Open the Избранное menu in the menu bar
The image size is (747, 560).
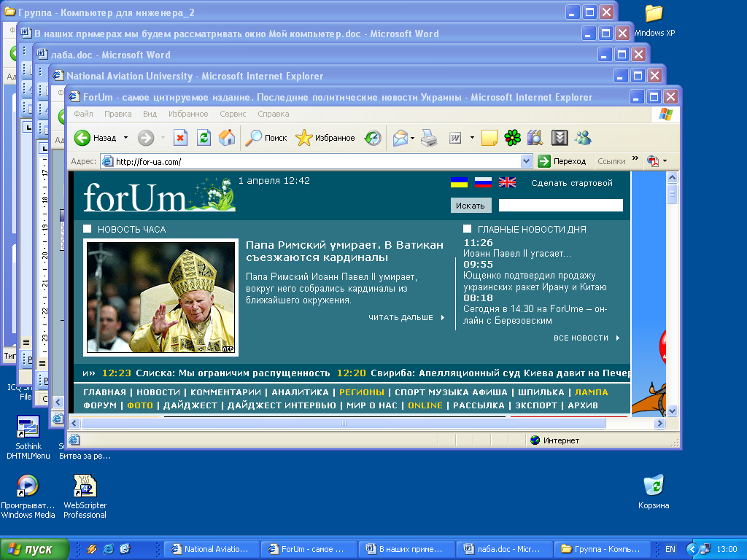click(x=188, y=114)
